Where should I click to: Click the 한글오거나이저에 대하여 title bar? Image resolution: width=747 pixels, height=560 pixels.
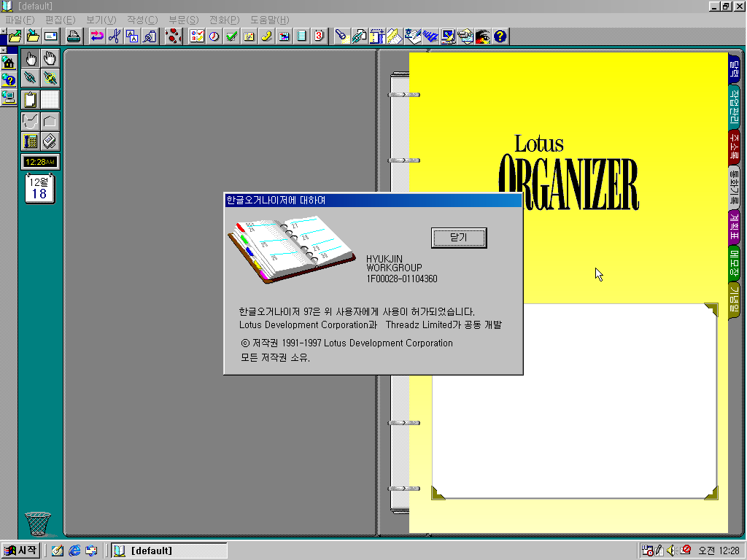[373, 201]
